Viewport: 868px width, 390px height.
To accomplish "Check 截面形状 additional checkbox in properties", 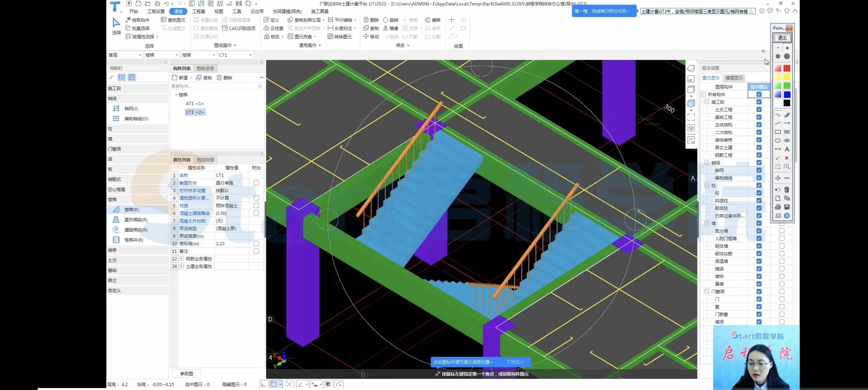I will (256, 183).
